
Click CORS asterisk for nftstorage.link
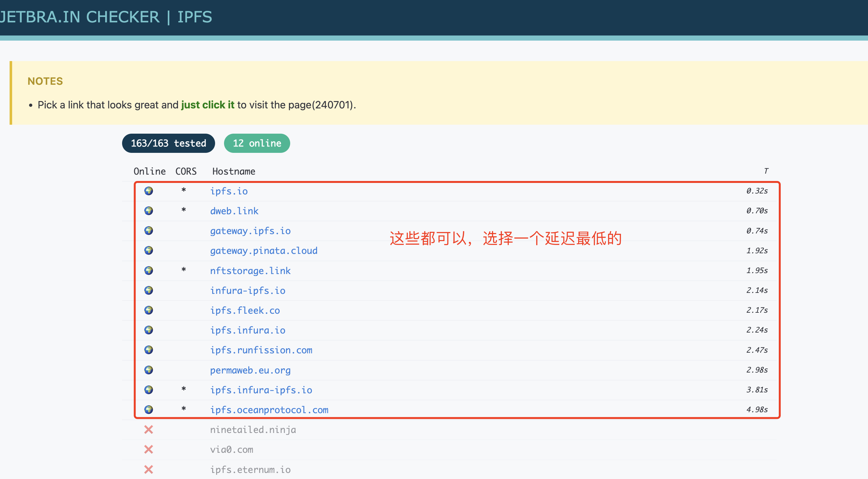(184, 269)
